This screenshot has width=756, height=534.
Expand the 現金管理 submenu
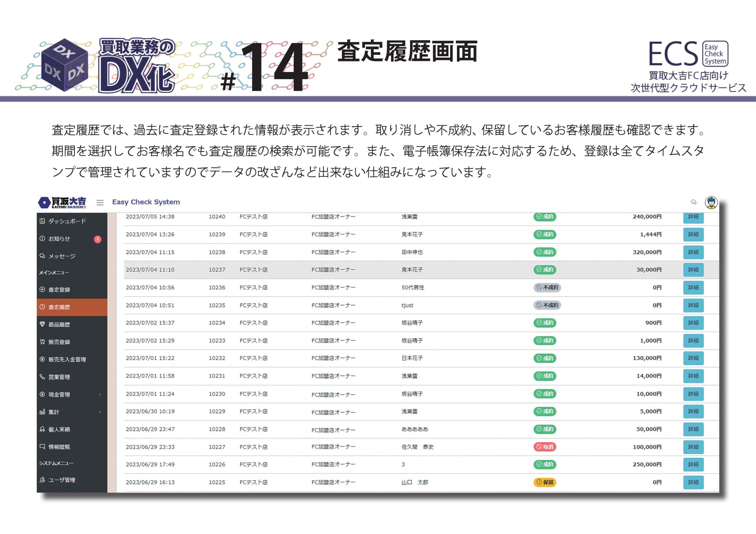[59, 394]
